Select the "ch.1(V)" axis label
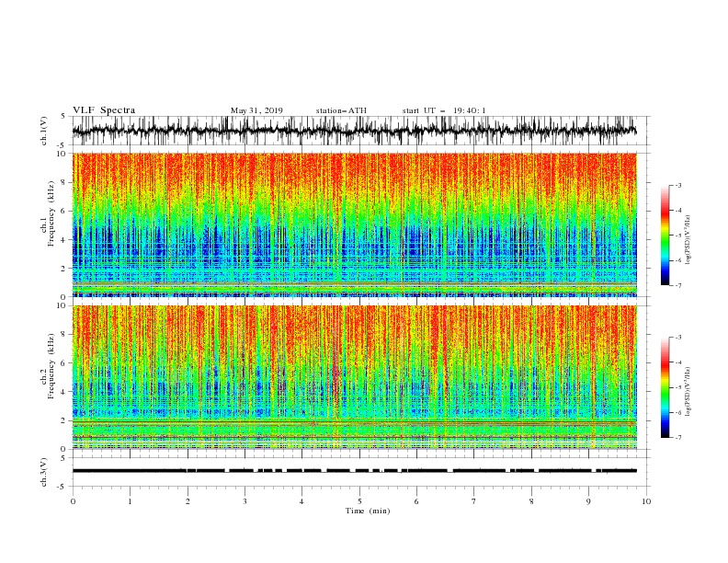 tap(44, 131)
